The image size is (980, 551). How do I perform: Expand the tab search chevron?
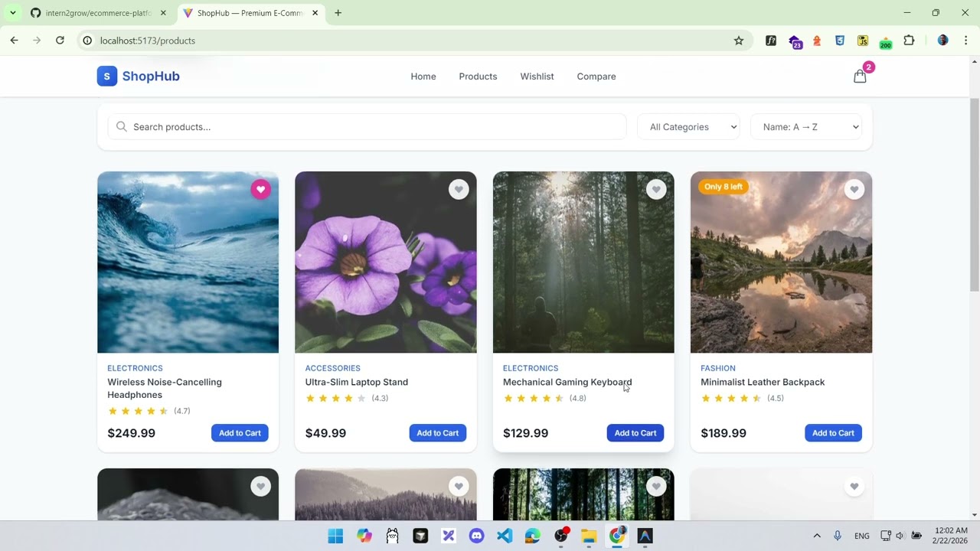pyautogui.click(x=13, y=13)
